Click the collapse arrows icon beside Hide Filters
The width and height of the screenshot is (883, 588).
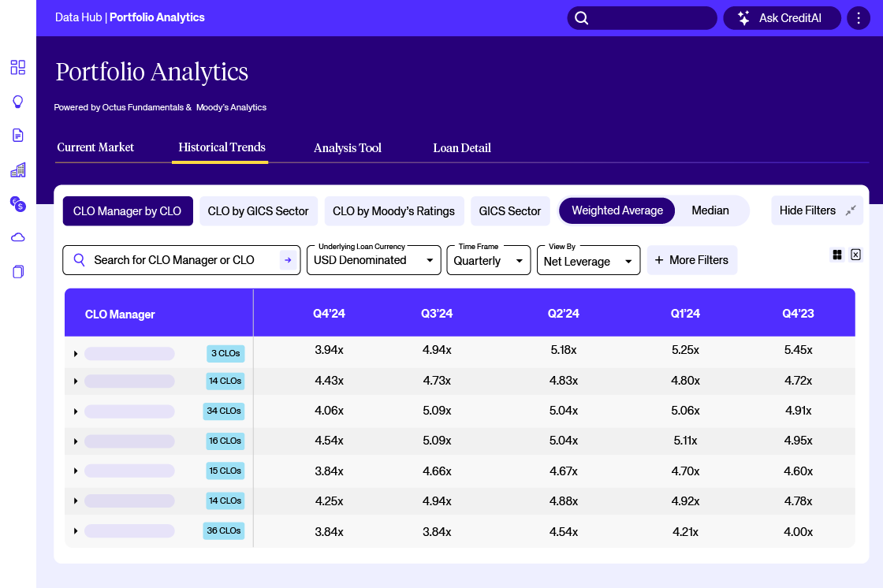point(851,210)
